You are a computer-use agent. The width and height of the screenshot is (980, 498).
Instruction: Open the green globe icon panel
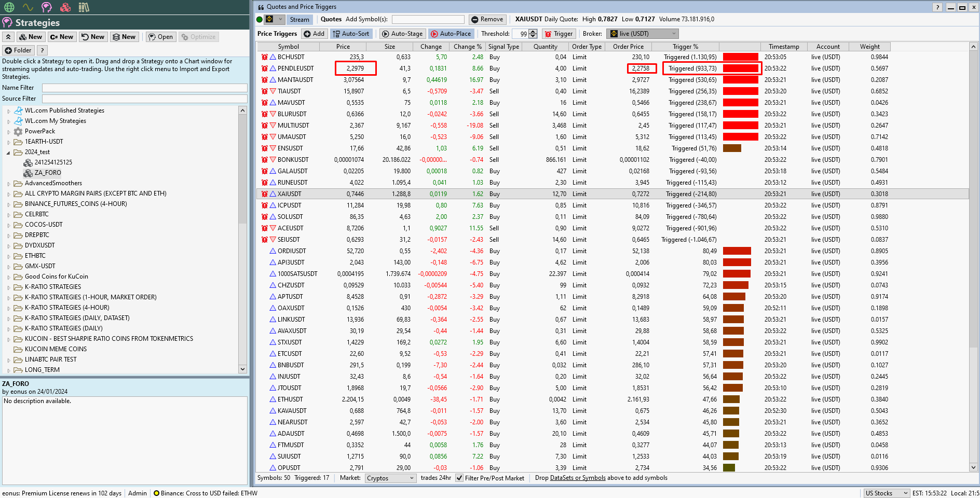(9, 7)
